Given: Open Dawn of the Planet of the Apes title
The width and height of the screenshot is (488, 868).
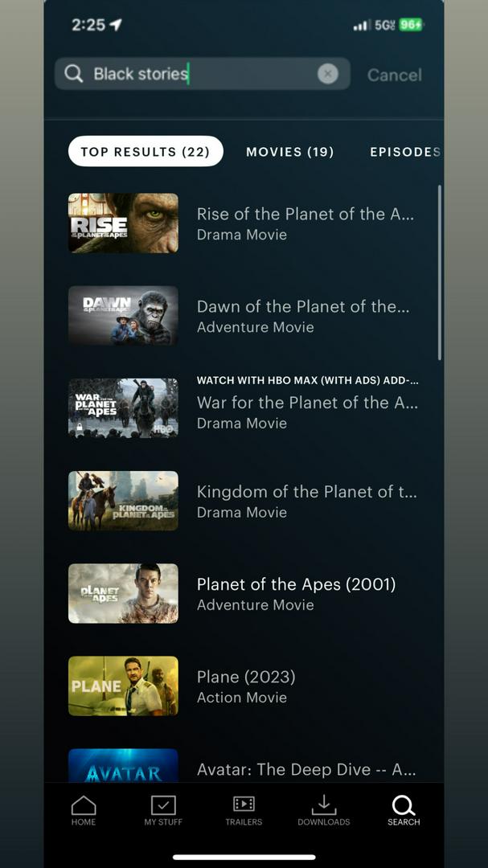Looking at the screenshot, I should click(x=303, y=306).
